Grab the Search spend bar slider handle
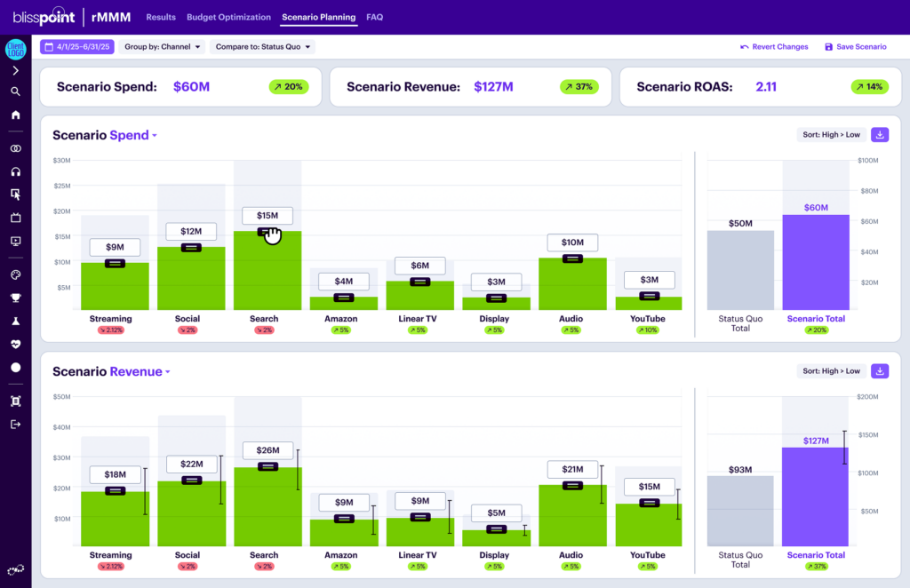Image resolution: width=910 pixels, height=588 pixels. (267, 232)
